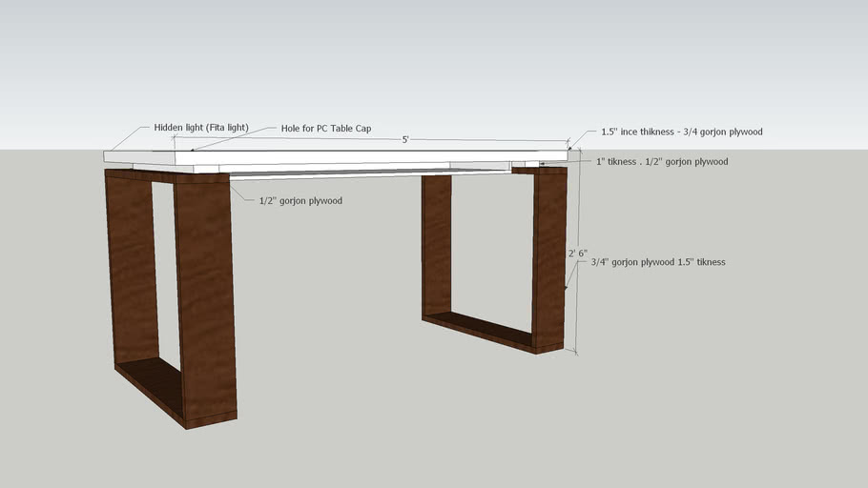This screenshot has height=488, width=868.
Task: Click the '1" tikness . 1/2" gorjon plywood' label
Action: pyautogui.click(x=662, y=162)
